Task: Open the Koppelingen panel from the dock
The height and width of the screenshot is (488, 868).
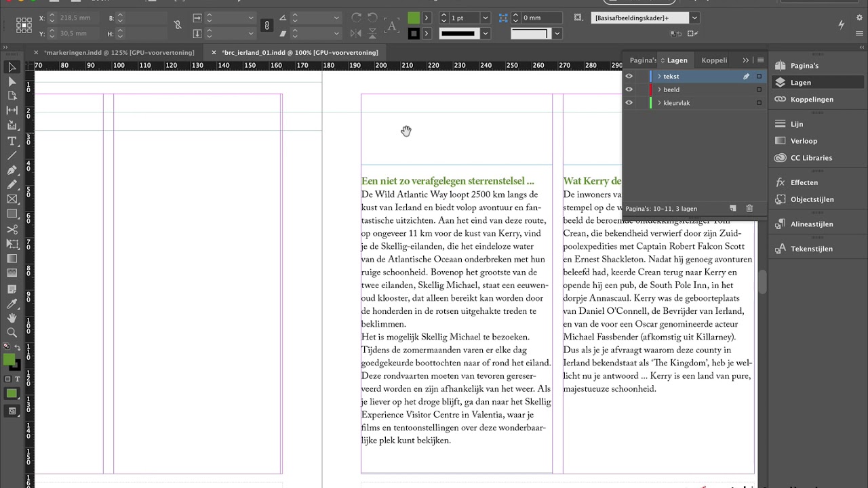Action: pyautogui.click(x=812, y=100)
